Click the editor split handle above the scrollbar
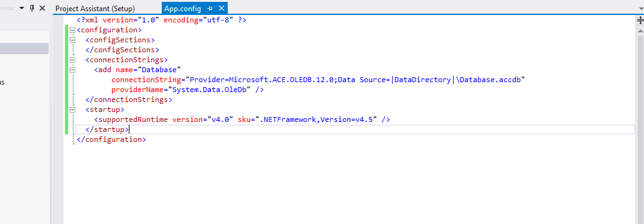This screenshot has width=644, height=224. pyautogui.click(x=640, y=20)
